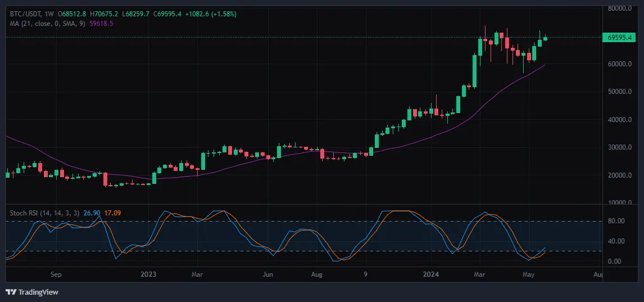Click the change value +1082.6 (+1.58%)
Image resolution: width=644 pixels, height=302 pixels.
click(211, 14)
